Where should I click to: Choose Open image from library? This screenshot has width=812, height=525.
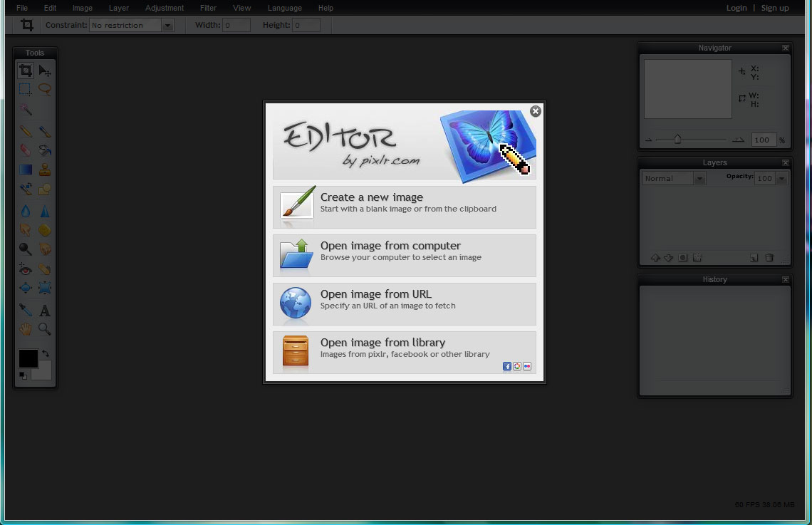[x=405, y=353]
